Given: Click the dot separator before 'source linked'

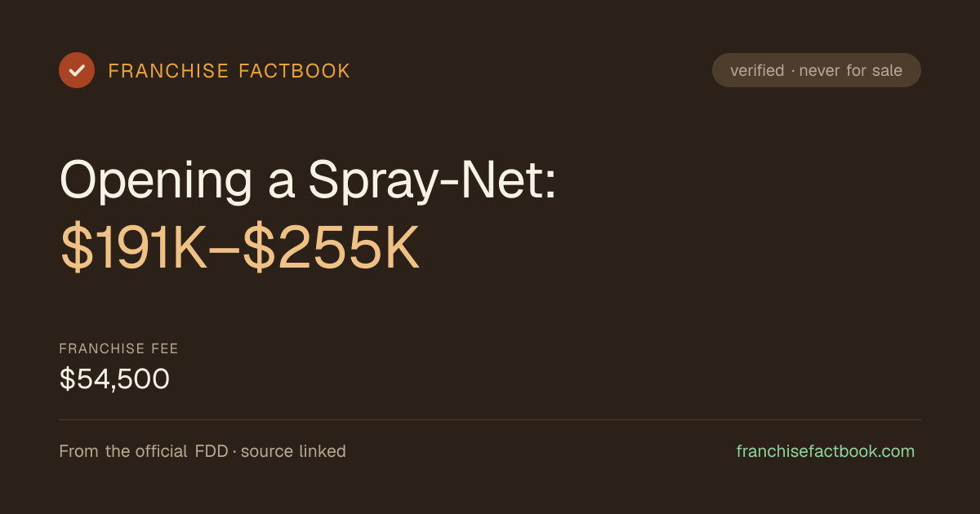Looking at the screenshot, I should pos(234,452).
